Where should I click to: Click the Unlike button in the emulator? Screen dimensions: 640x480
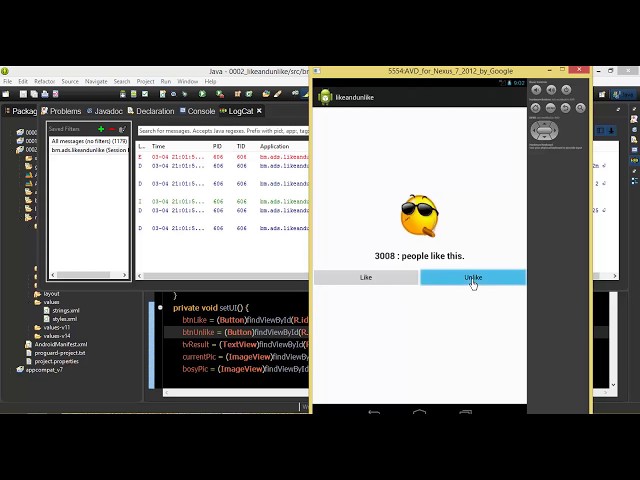(473, 277)
